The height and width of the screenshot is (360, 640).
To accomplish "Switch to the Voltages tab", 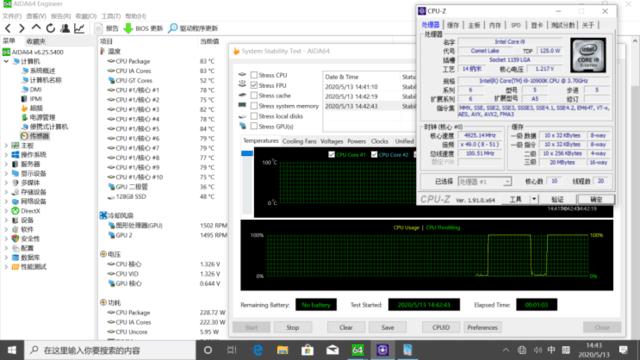I will pos(331,141).
